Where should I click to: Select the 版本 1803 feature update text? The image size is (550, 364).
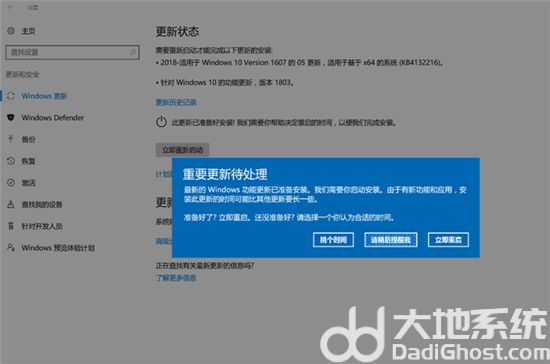(225, 83)
